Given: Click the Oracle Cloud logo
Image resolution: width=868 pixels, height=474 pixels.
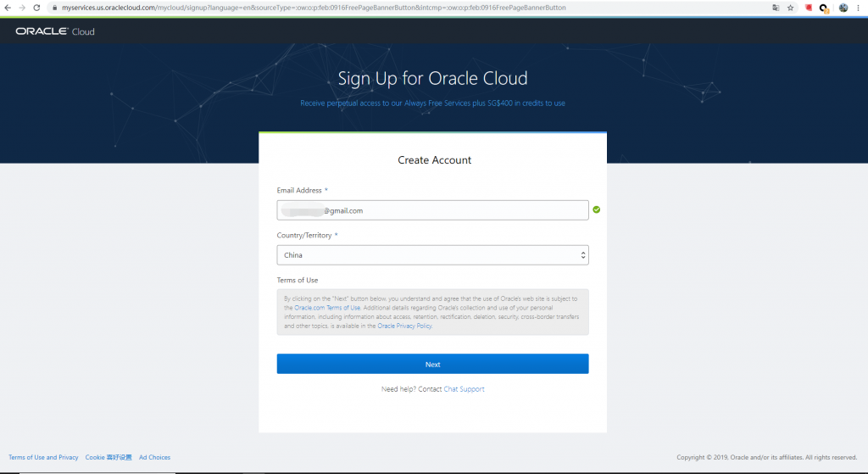Looking at the screenshot, I should click(x=55, y=31).
